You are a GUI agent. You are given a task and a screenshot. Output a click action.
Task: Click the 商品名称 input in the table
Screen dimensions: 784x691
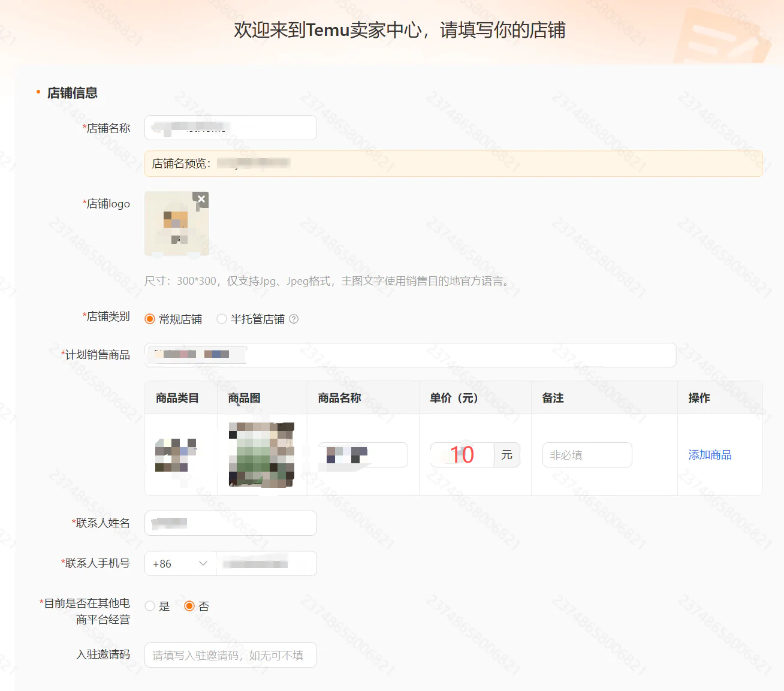(363, 455)
